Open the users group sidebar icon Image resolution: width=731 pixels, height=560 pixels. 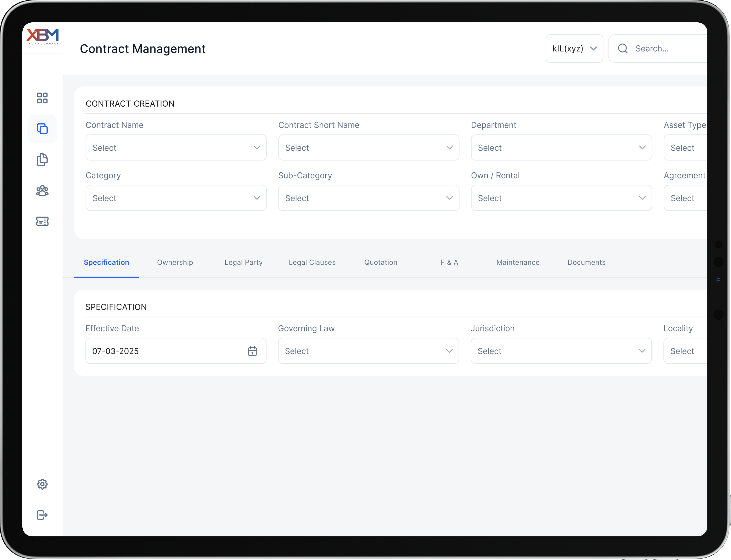(42, 191)
